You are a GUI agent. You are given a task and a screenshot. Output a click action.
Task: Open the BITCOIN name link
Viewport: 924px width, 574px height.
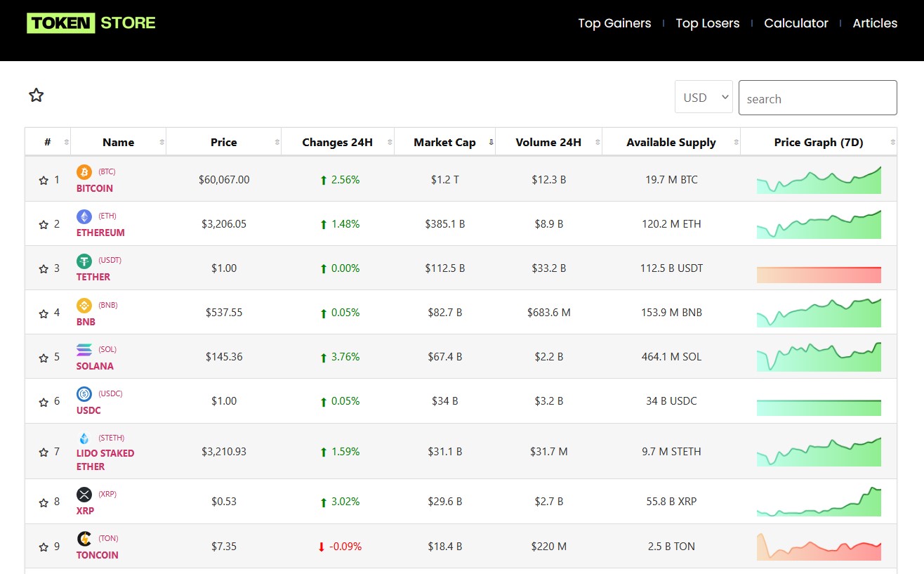click(95, 188)
